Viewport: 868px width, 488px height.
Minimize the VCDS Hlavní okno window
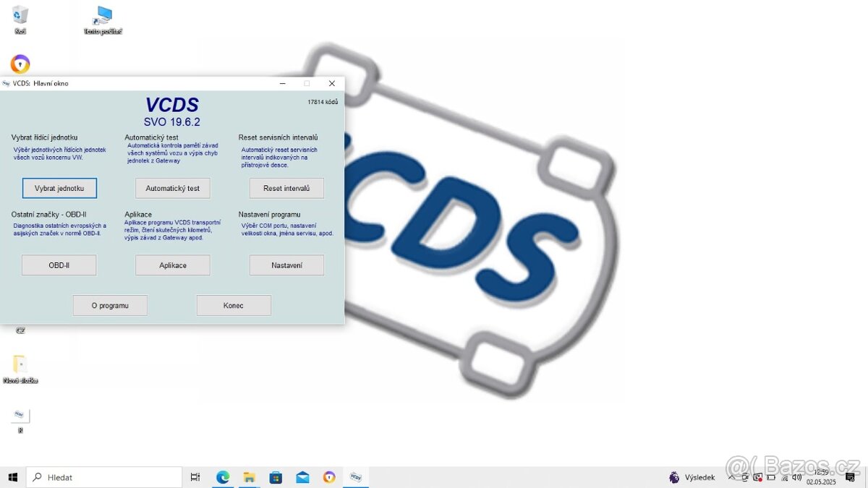coord(281,83)
